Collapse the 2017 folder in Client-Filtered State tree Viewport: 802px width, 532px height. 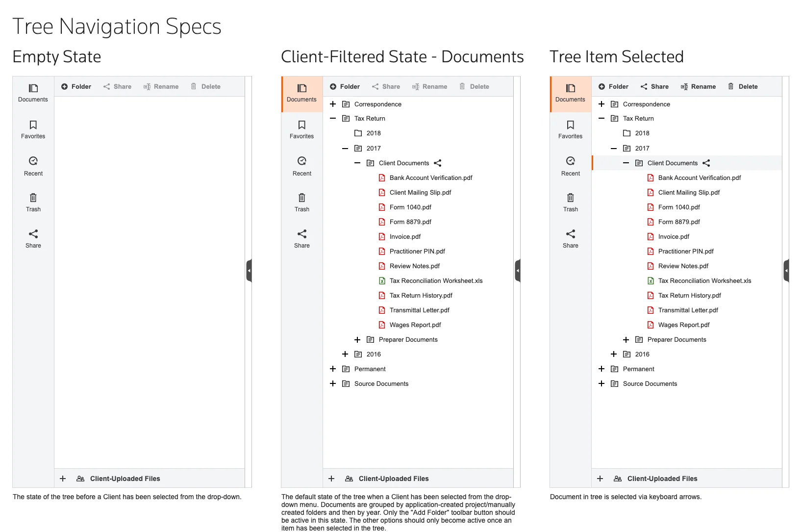345,148
